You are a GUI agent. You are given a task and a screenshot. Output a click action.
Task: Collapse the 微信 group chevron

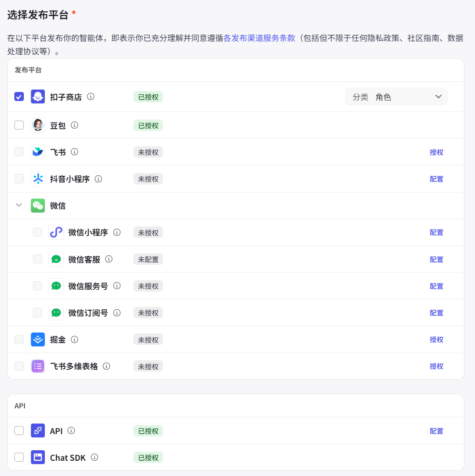[19, 205]
